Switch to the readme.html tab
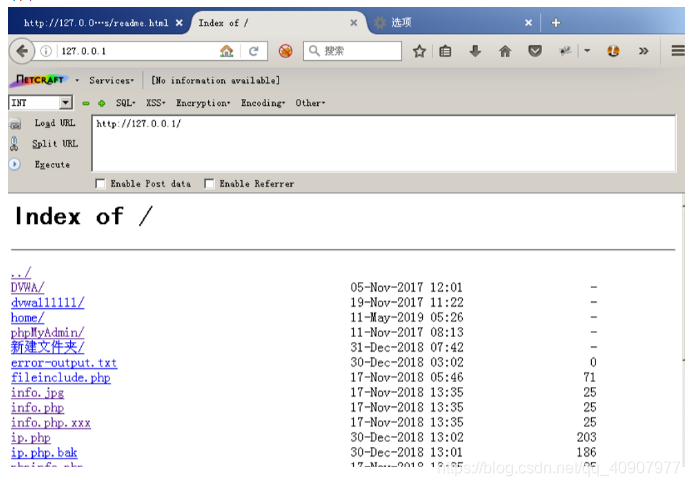 [96, 23]
